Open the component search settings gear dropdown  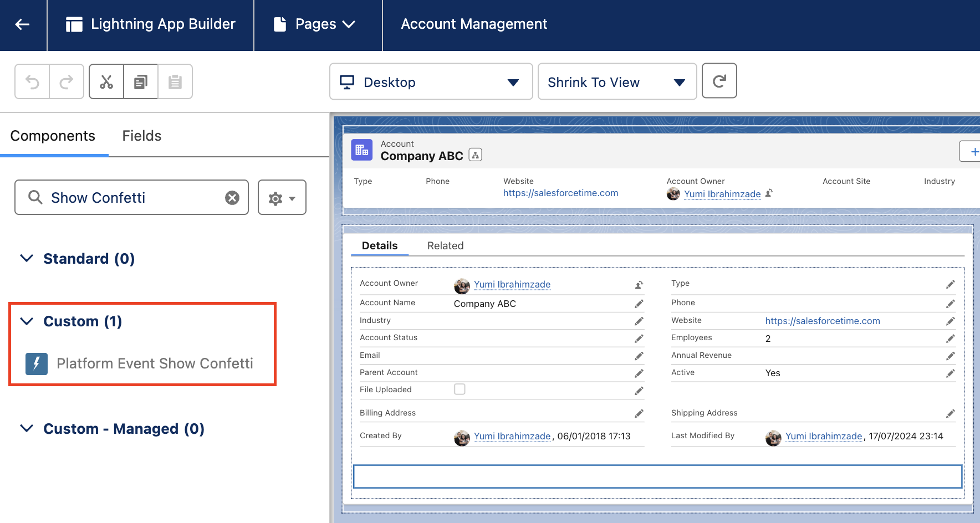click(282, 197)
